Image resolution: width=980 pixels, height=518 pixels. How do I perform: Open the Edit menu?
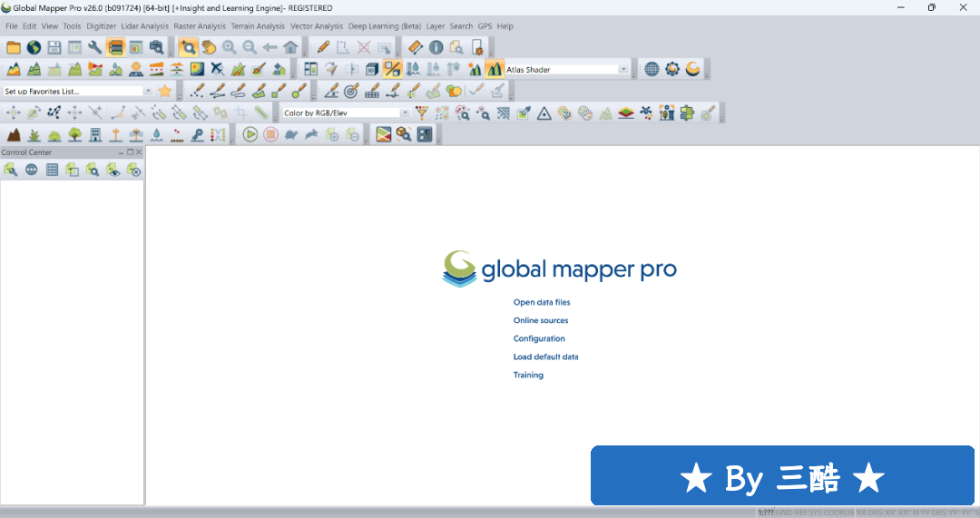point(29,26)
